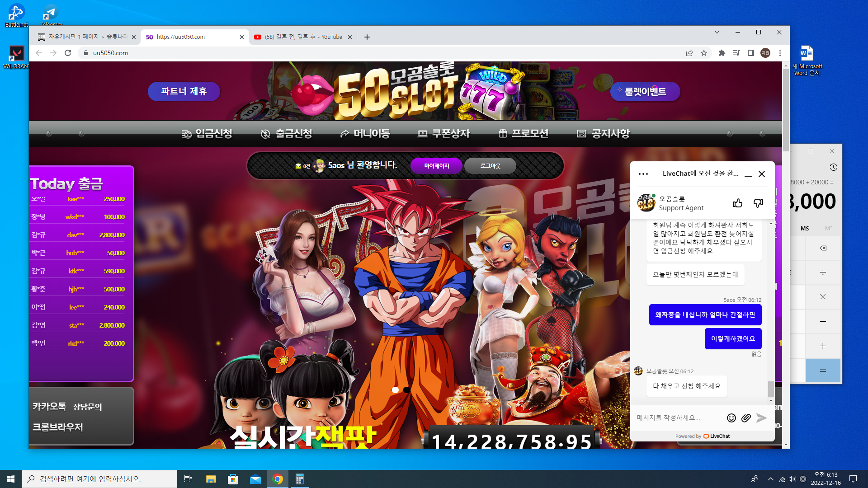
Task: Open Chrome media control icon
Action: [736, 53]
